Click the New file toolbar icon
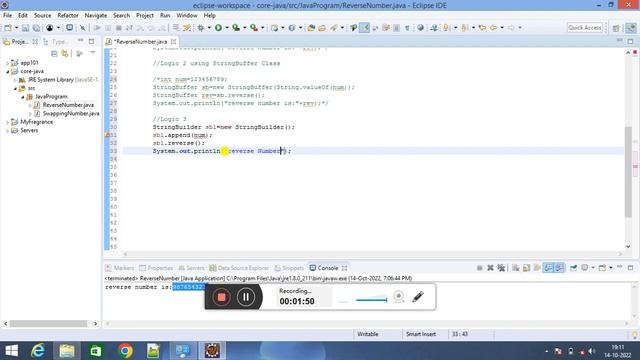Viewport: 640px width, 360px height. click(8, 28)
